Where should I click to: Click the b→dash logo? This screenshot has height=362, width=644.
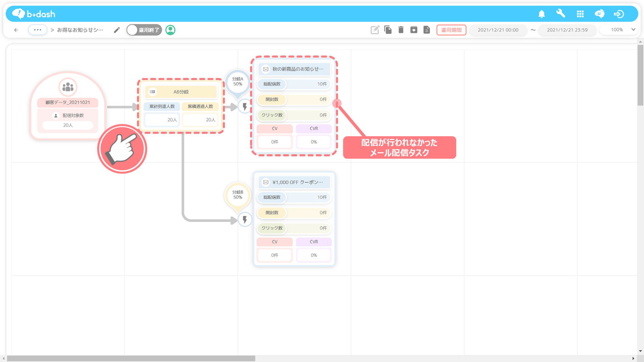tap(33, 14)
